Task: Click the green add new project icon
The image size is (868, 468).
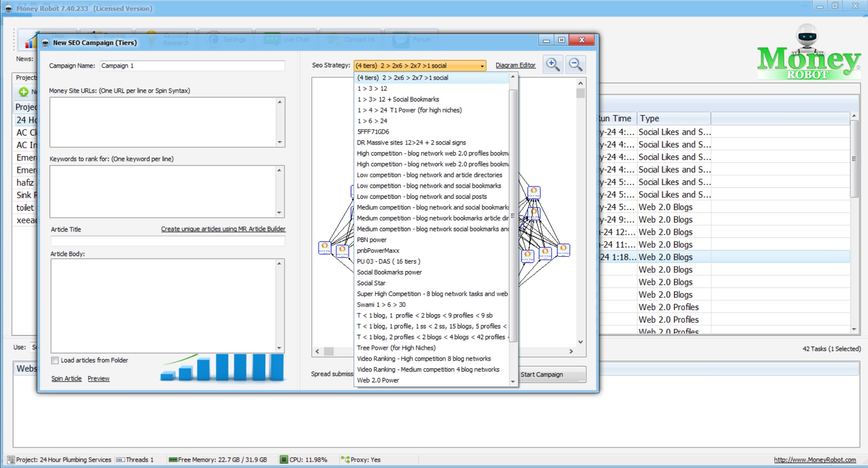Action: coord(24,92)
